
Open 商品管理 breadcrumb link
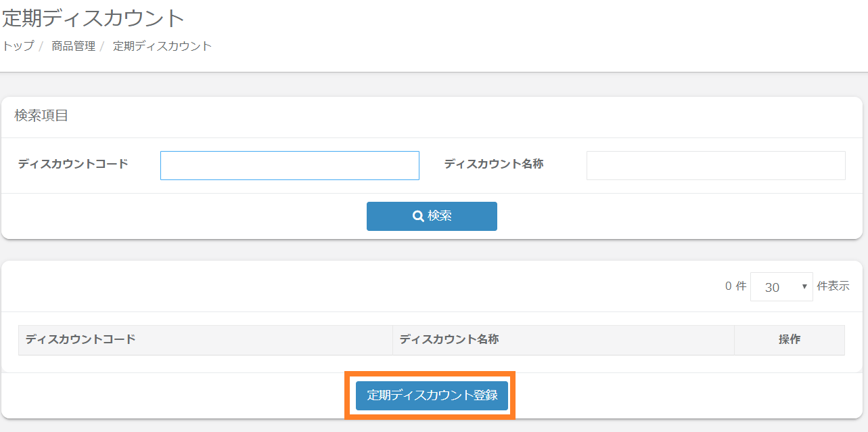73,46
